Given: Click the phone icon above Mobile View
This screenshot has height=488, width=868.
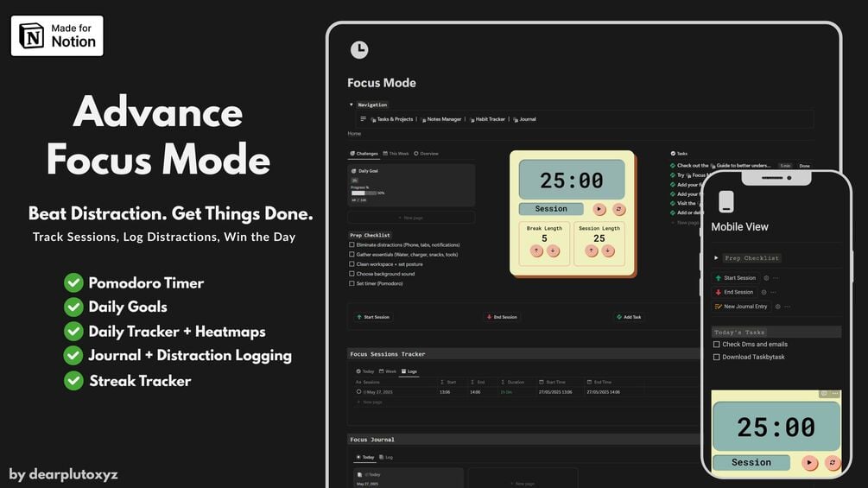Looking at the screenshot, I should click(x=726, y=201).
